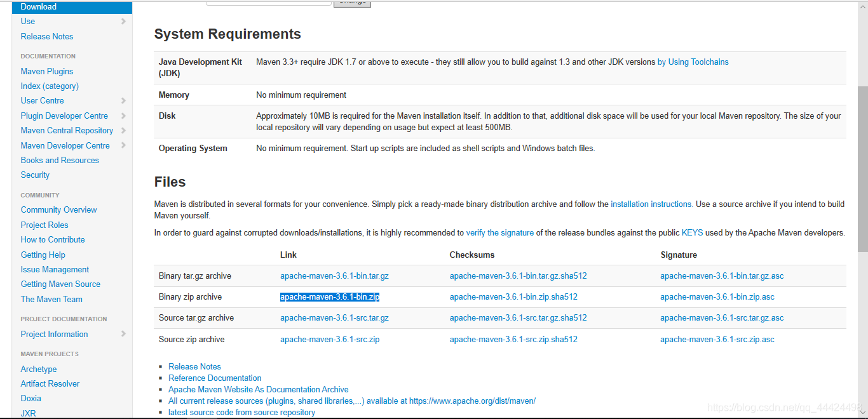Screen dimensions: 868x419
Task: Open apache-maven-3.6.1-bin.tar.gz.sha512 checksum
Action: pyautogui.click(x=519, y=276)
